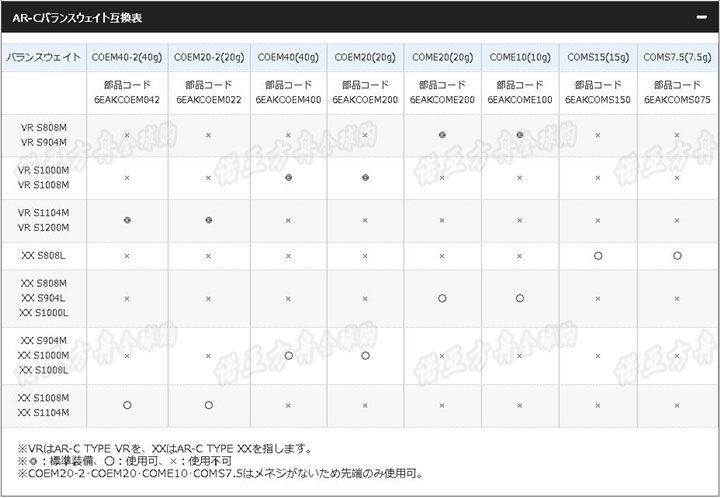720x498 pixels.
Task: Select part code 6EAKCOMS150
Action: coord(598,100)
